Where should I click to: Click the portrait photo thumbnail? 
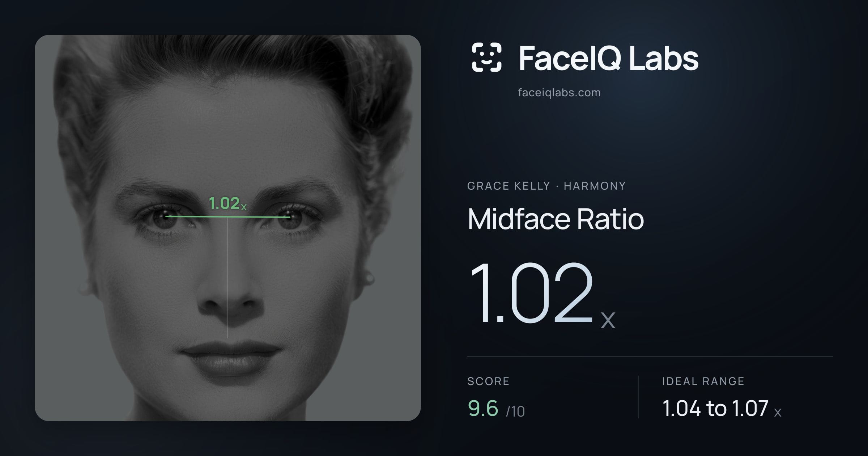(x=228, y=228)
